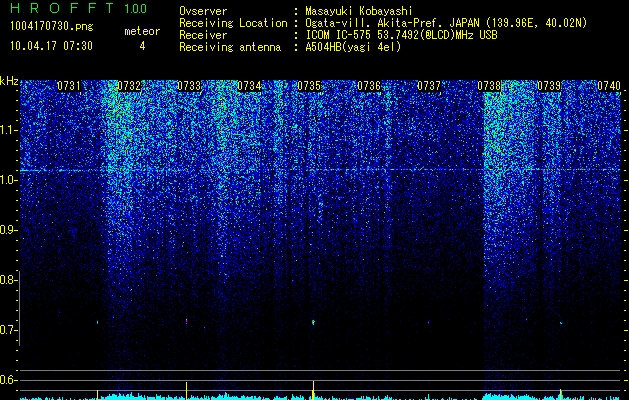629x400 pixels.
Task: Click the kHz axis unit label
Action: 9,81
